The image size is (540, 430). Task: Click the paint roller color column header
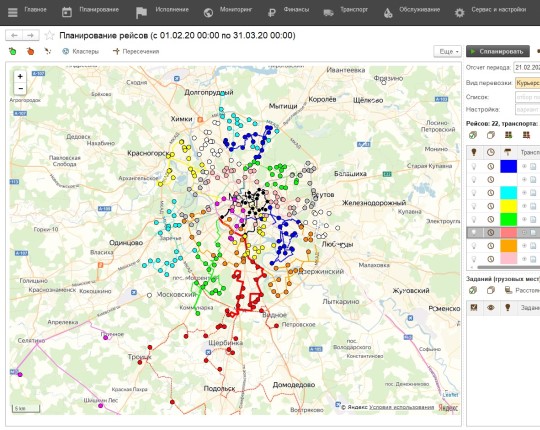click(x=508, y=152)
